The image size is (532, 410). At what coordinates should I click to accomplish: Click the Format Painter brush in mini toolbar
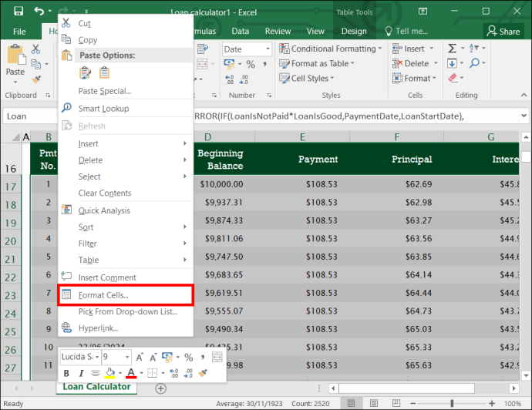[x=203, y=373]
